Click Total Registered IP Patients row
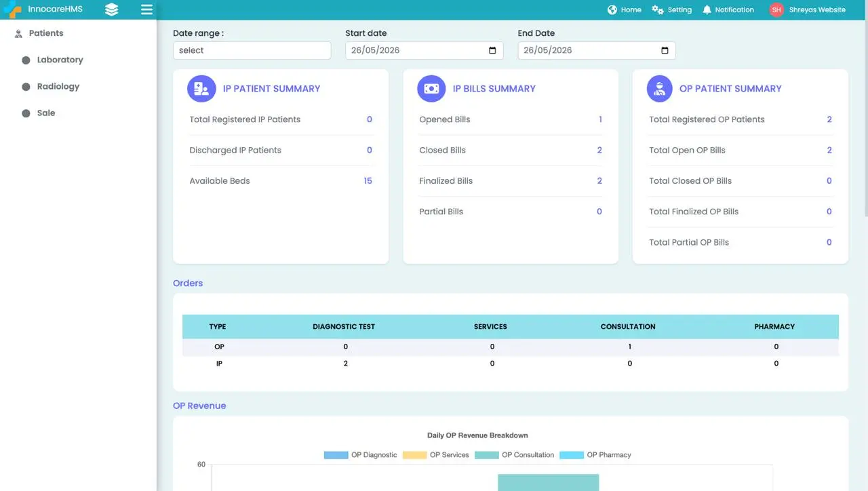 [x=281, y=119]
